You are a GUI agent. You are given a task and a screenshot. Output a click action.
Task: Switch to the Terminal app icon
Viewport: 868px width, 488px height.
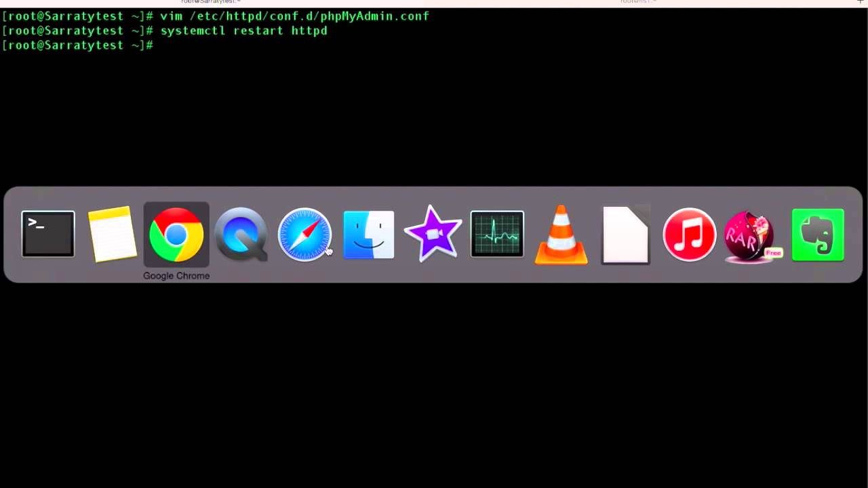tap(48, 235)
